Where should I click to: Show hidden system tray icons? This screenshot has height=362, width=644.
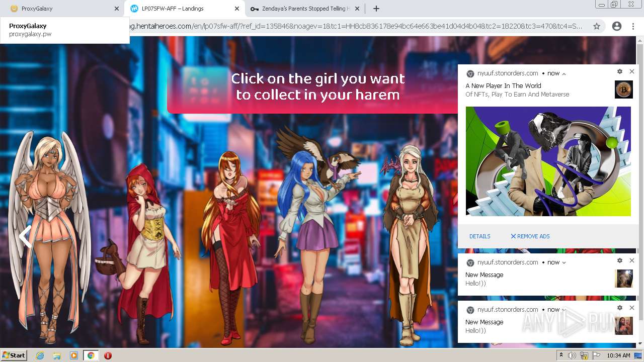[x=561, y=355]
